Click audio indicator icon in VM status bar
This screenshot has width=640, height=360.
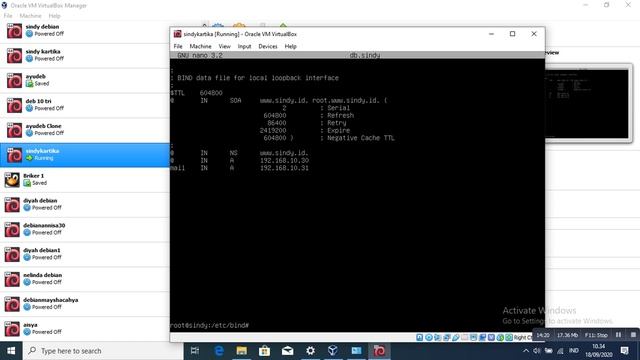tap(437, 338)
